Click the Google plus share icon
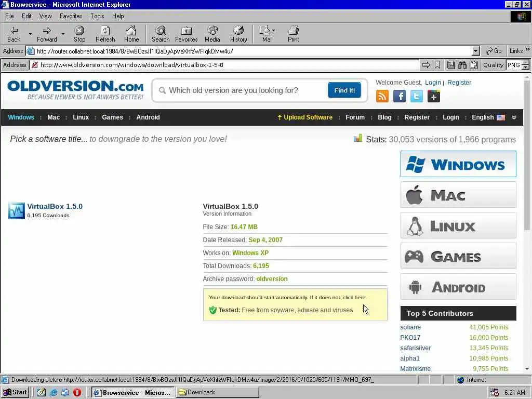 coord(434,96)
